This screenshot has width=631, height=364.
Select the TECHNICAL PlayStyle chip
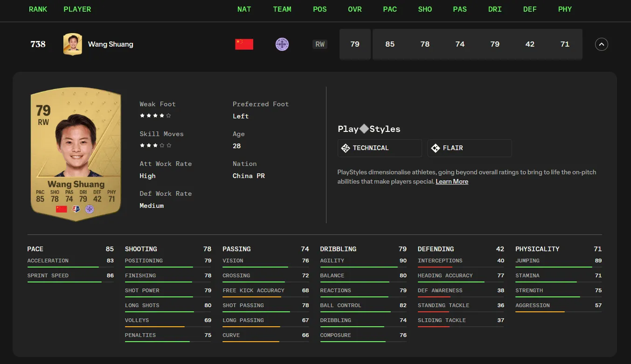tap(380, 148)
